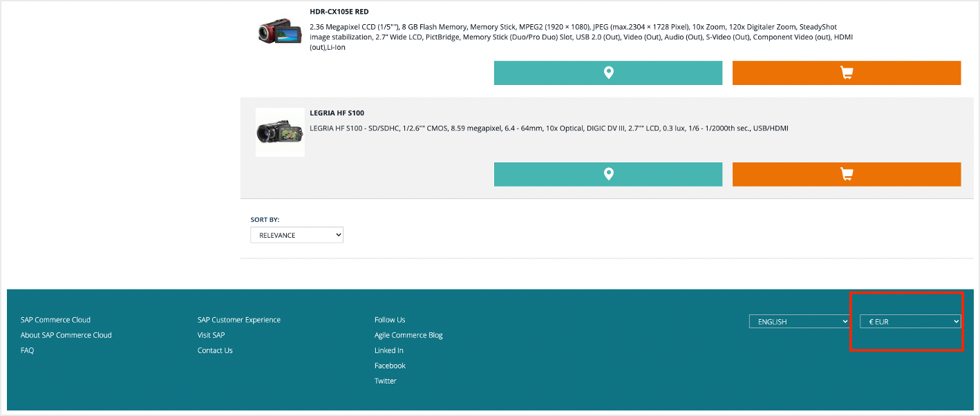
Task: Click the store locator pin for HDR-CX105E RED
Action: pyautogui.click(x=607, y=73)
